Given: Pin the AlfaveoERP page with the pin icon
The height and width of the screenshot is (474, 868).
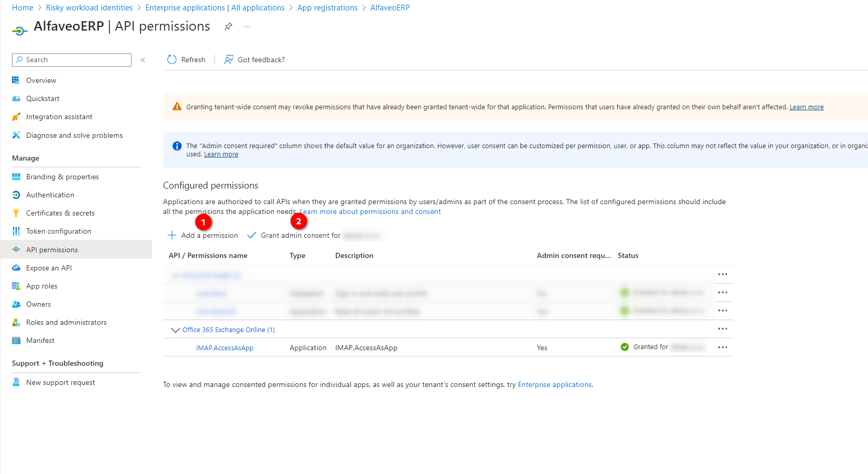Looking at the screenshot, I should (228, 26).
